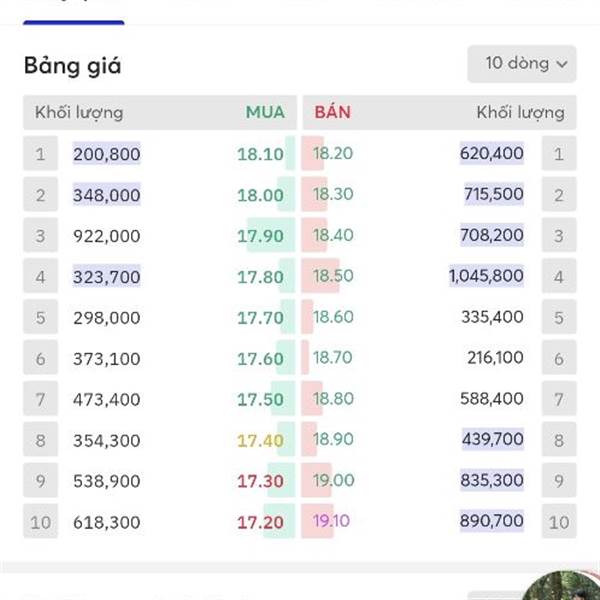Viewport: 600px width, 600px height.
Task: Open the "10 dòng" row count dropdown
Action: (x=522, y=64)
